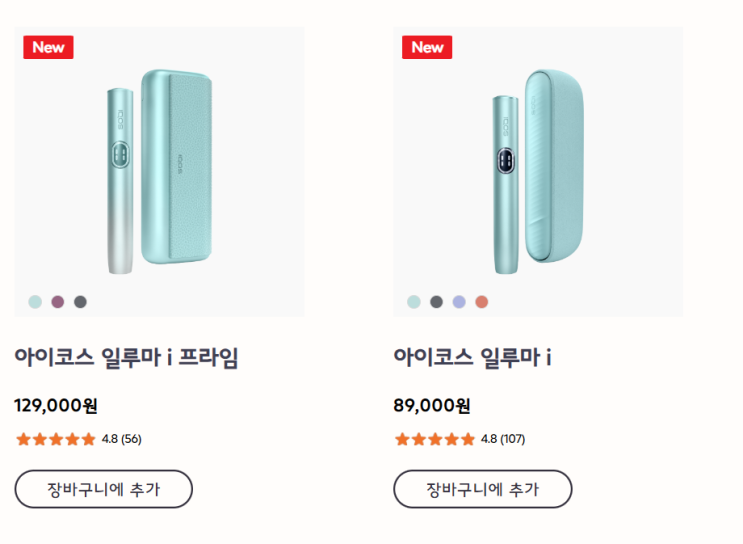Select dark gray swatch for ILUMA i
The width and height of the screenshot is (743, 544).
pos(436,302)
